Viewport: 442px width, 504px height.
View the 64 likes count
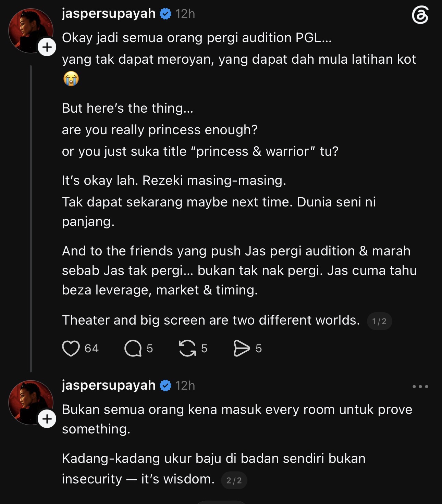pyautogui.click(x=91, y=348)
